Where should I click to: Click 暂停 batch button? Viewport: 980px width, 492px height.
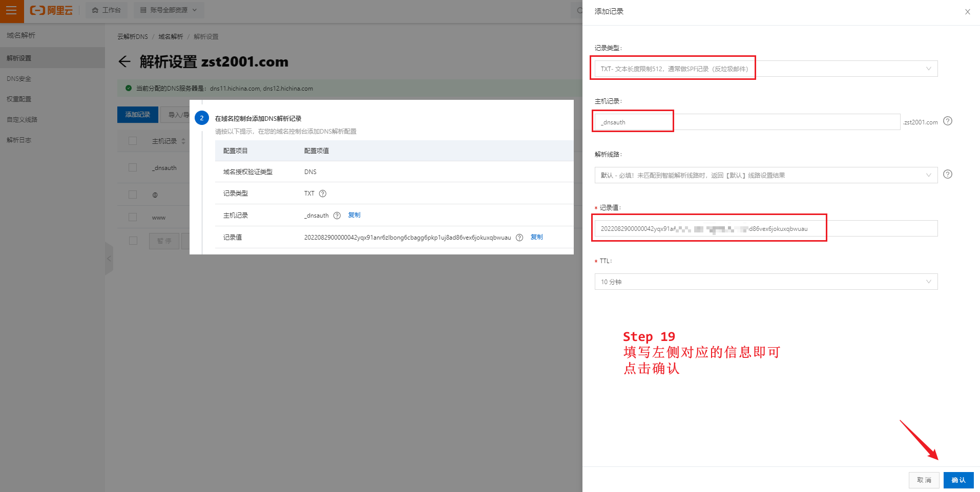(x=164, y=241)
